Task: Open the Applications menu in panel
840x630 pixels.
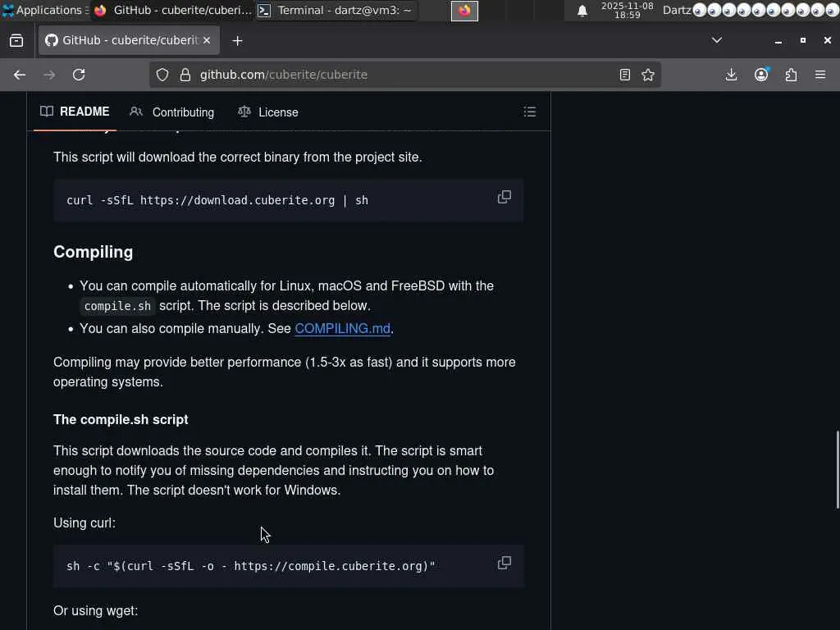Action: click(44, 10)
